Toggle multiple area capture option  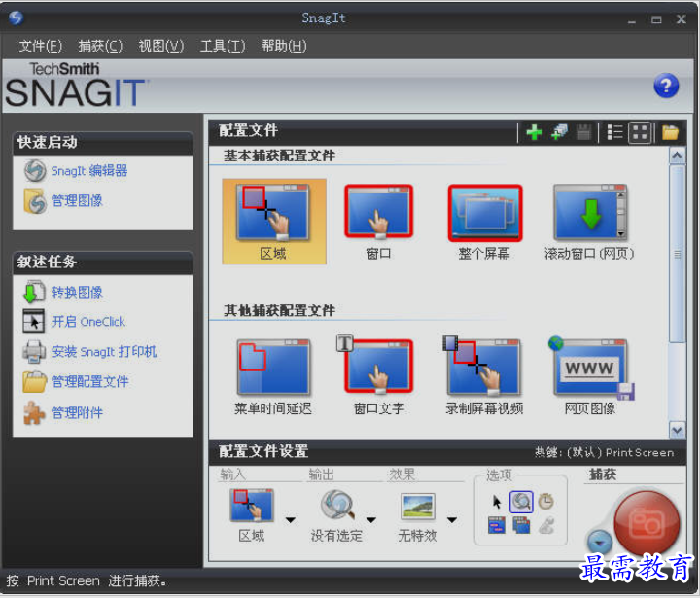click(x=521, y=525)
